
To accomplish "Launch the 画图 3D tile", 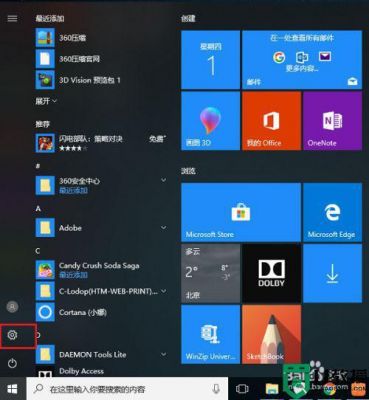I will 210,121.
